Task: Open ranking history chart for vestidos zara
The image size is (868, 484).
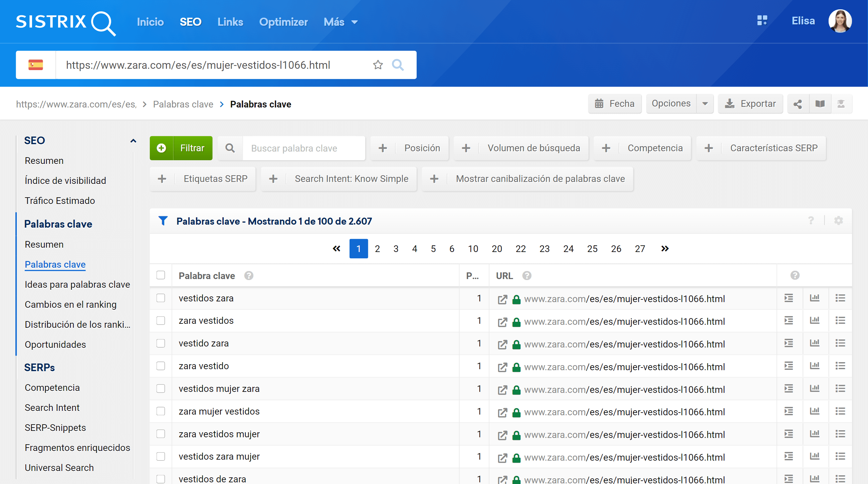Action: tap(815, 298)
